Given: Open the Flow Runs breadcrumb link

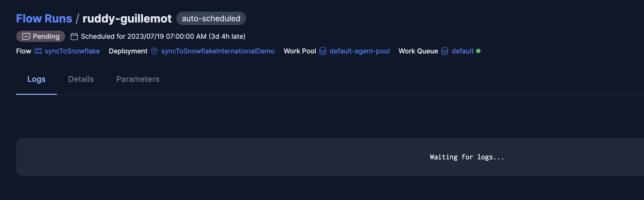Looking at the screenshot, I should (44, 18).
